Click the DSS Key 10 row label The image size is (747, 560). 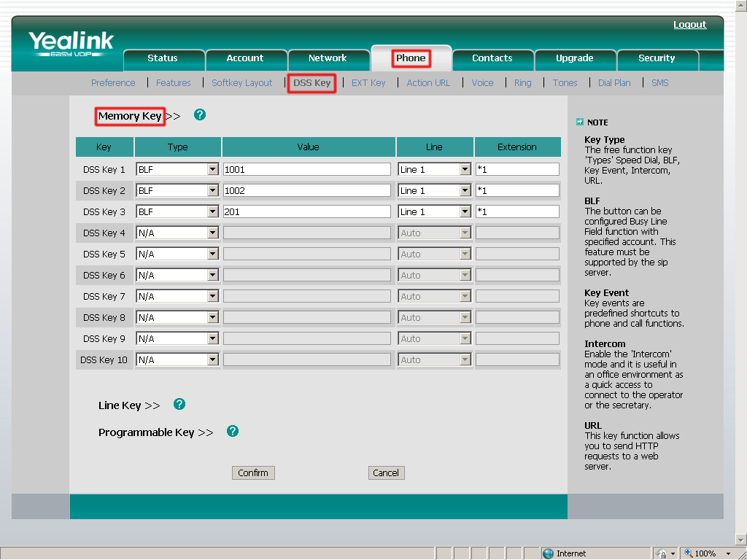click(104, 360)
